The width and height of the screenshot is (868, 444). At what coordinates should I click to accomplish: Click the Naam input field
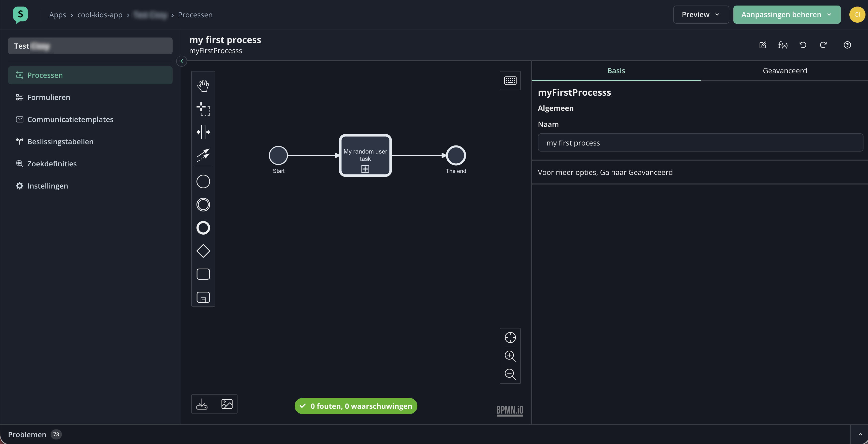pos(700,143)
